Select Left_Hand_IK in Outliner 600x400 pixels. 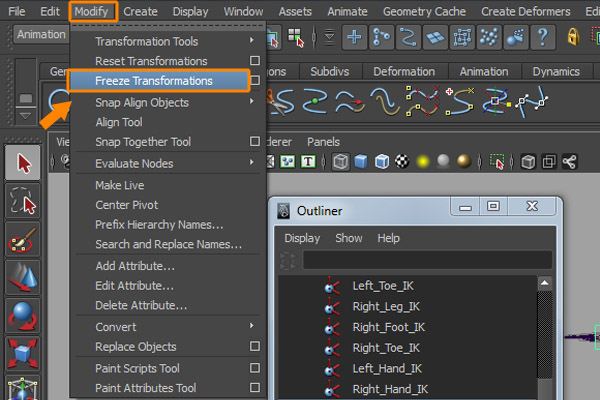(x=387, y=369)
